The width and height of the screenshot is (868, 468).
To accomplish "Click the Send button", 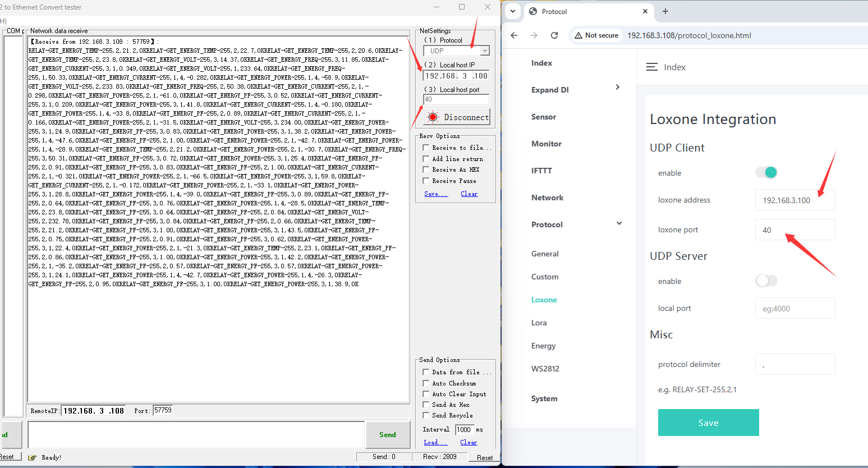I will pyautogui.click(x=387, y=434).
